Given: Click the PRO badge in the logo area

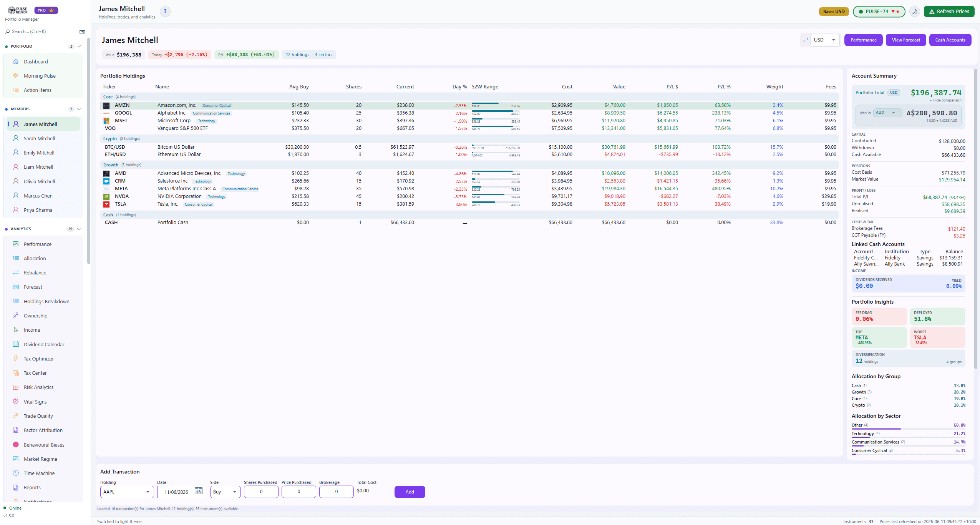Looking at the screenshot, I should click(x=46, y=10).
